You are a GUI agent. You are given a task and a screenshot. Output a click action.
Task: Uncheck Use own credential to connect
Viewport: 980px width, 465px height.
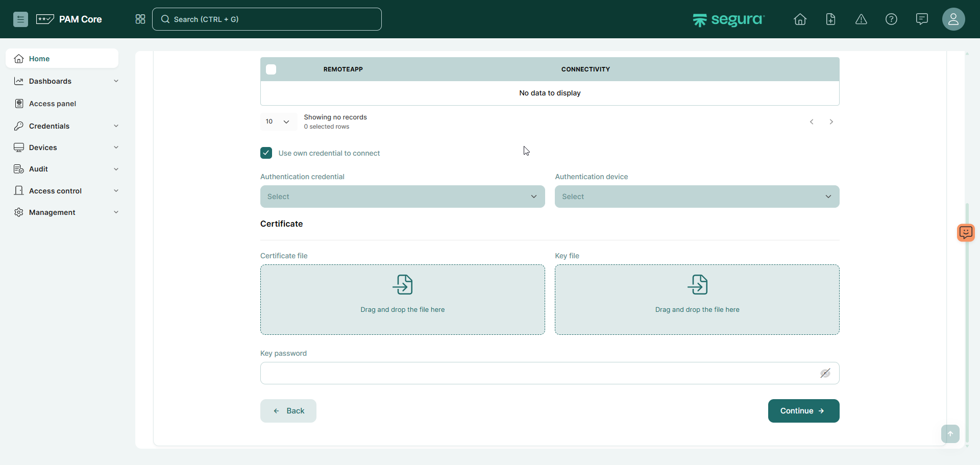tap(266, 153)
